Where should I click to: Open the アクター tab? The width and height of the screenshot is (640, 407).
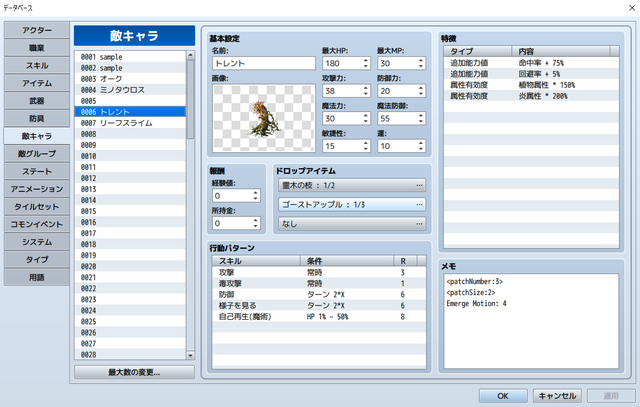pos(37,31)
